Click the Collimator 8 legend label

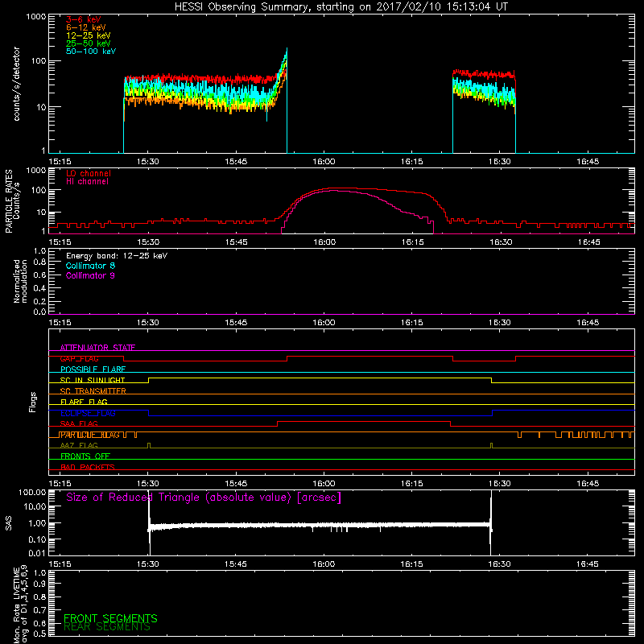[x=90, y=266]
